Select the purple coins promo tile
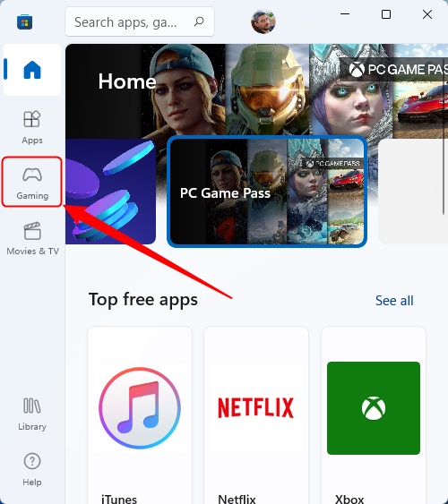 click(x=110, y=192)
